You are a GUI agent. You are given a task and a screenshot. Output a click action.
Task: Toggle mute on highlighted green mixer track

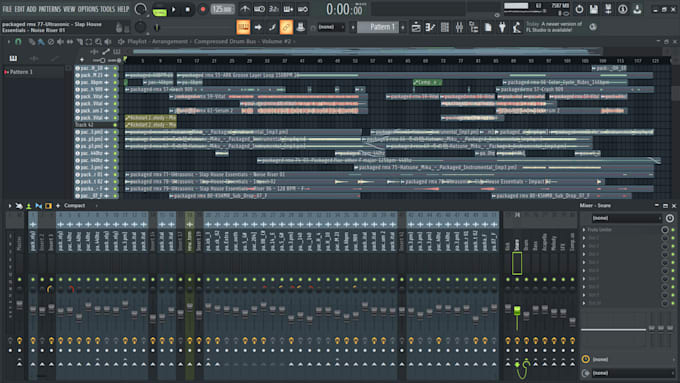tap(190, 279)
